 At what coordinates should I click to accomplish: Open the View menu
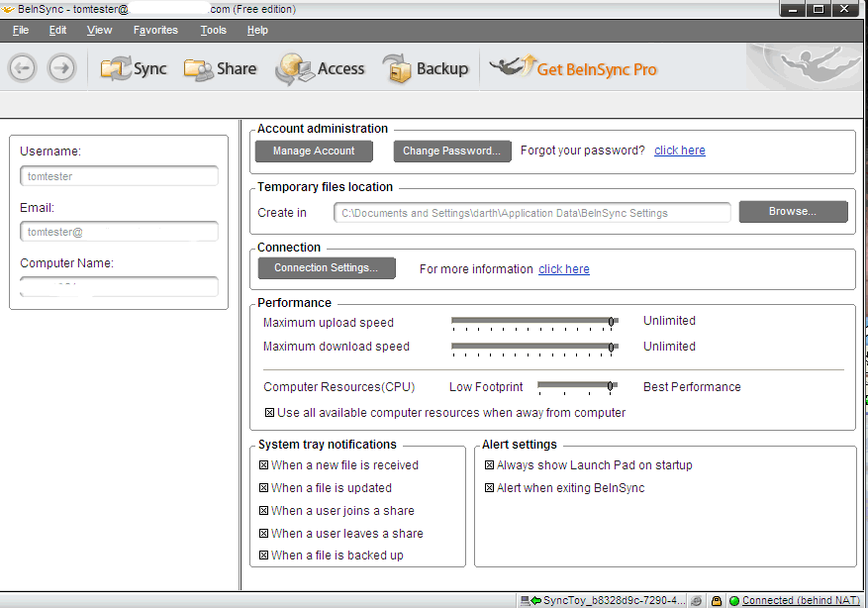(x=99, y=30)
